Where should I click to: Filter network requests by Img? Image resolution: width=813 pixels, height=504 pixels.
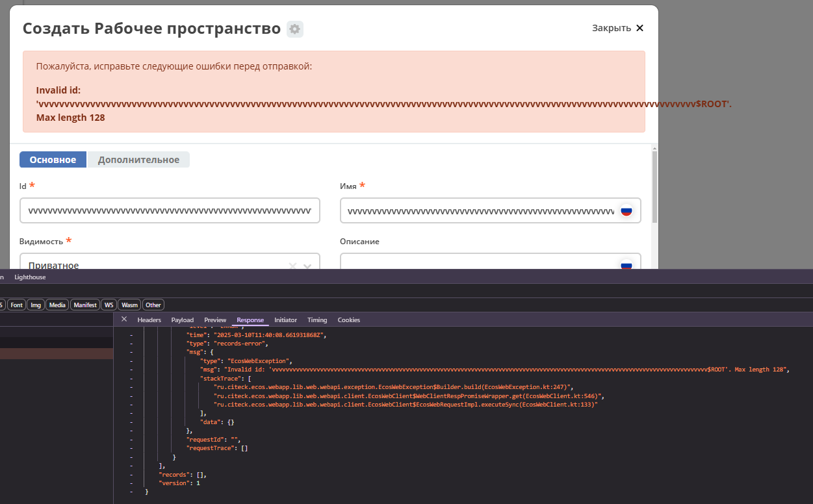point(36,305)
